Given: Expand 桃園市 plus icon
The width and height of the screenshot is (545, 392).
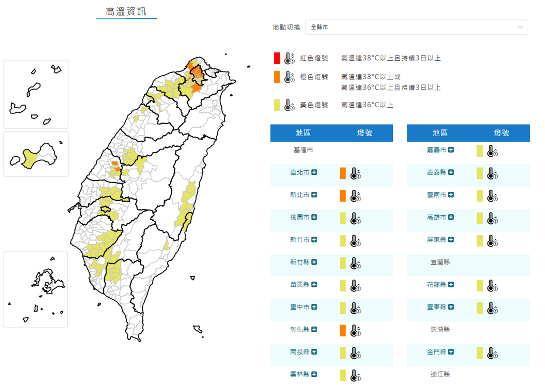Looking at the screenshot, I should pos(314,217).
